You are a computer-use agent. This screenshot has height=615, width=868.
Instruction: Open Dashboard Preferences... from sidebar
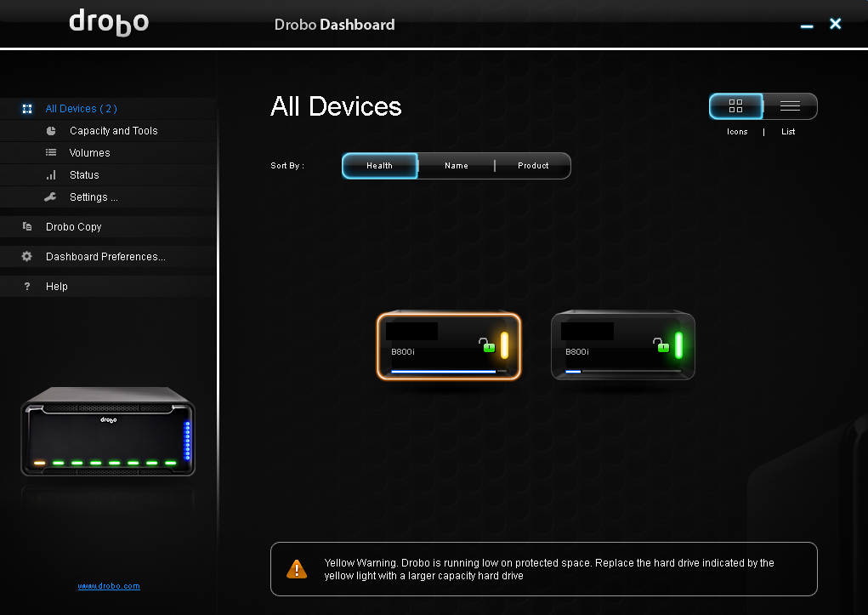pos(109,257)
